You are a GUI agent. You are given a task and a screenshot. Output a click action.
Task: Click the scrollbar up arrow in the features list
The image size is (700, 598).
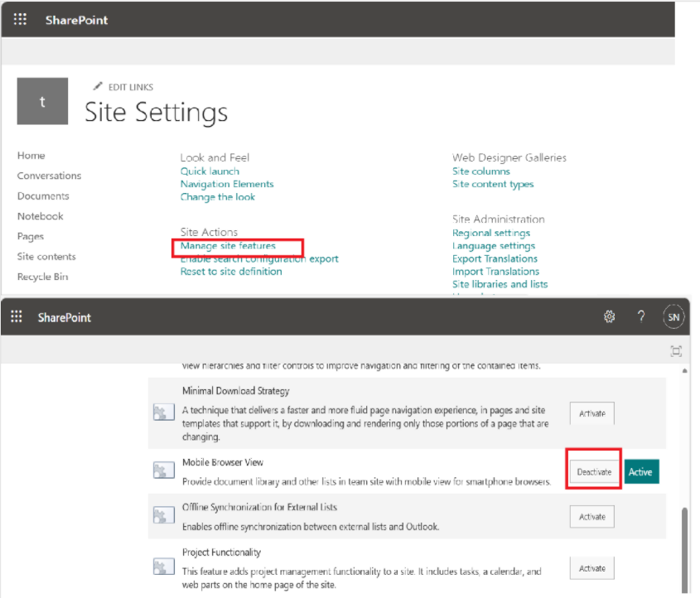685,371
